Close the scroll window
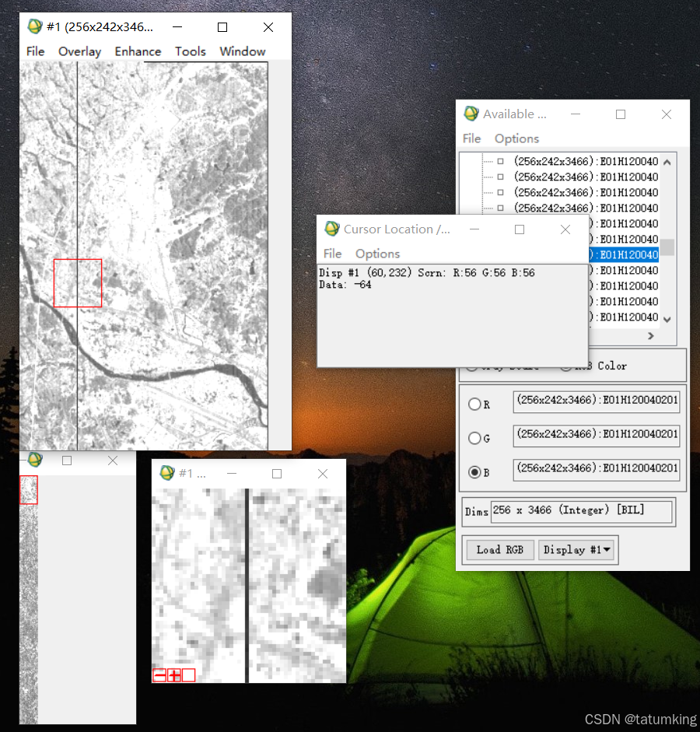Viewport: 700px width, 732px height. [113, 461]
